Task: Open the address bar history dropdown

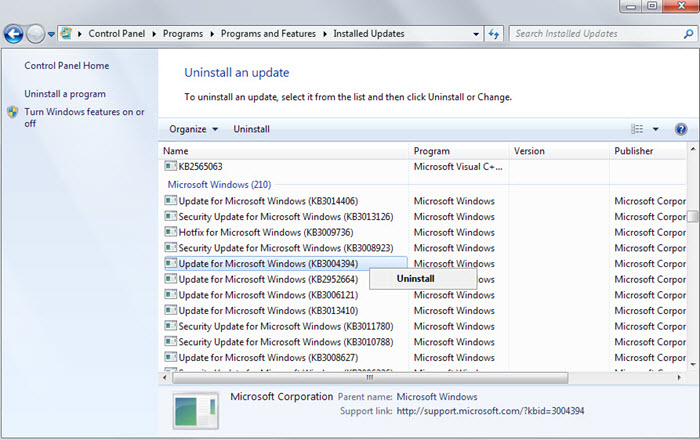Action: (x=476, y=34)
